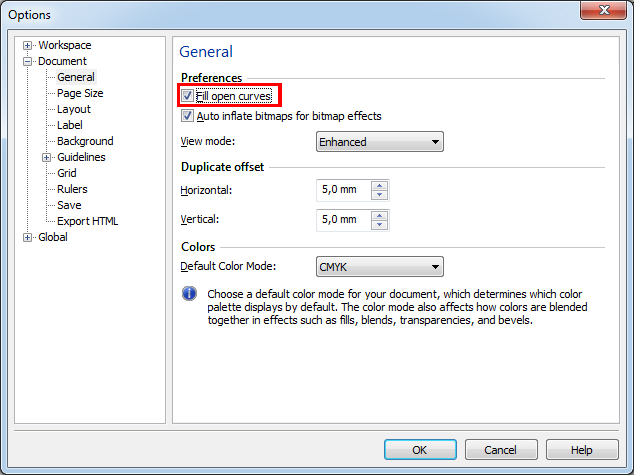The width and height of the screenshot is (634, 475).
Task: Expand the Workspace tree node
Action: 27,45
